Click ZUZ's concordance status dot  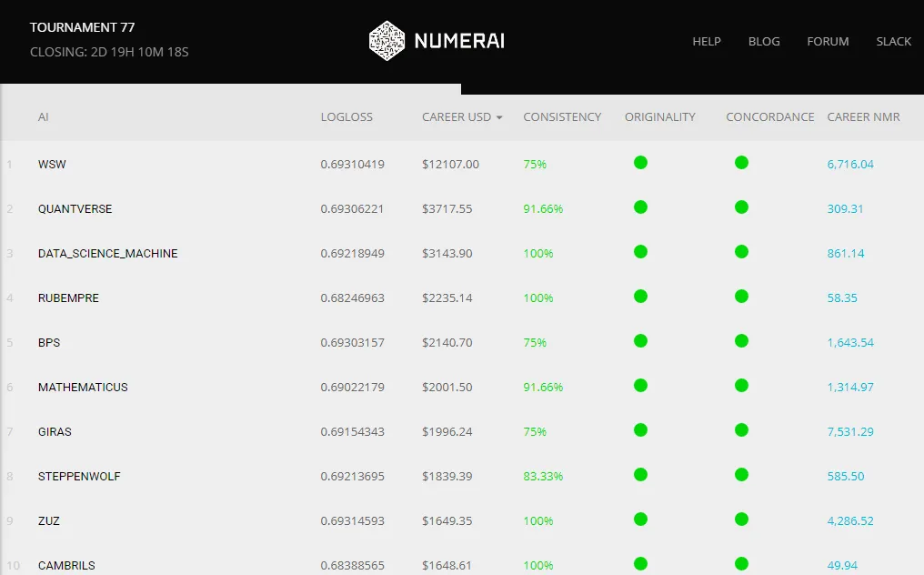pos(741,519)
